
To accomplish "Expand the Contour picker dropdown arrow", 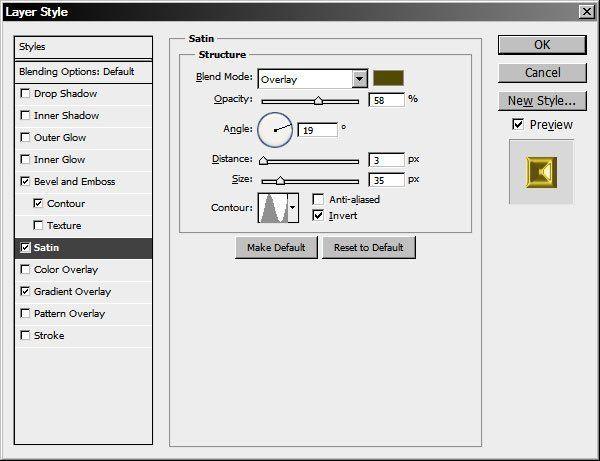I will point(293,208).
